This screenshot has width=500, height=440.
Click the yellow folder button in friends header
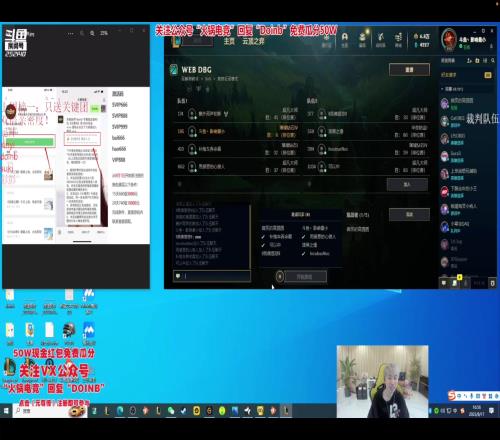488,75
